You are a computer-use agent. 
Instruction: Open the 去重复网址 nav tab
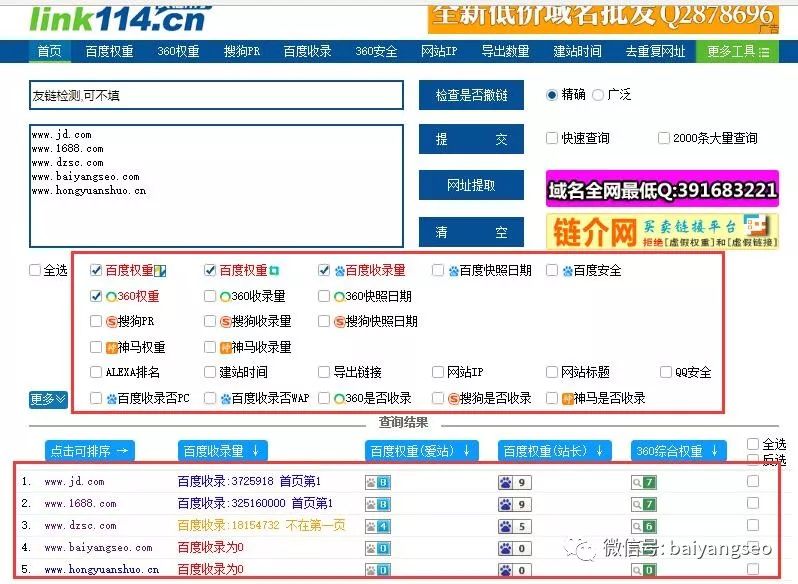click(x=655, y=51)
